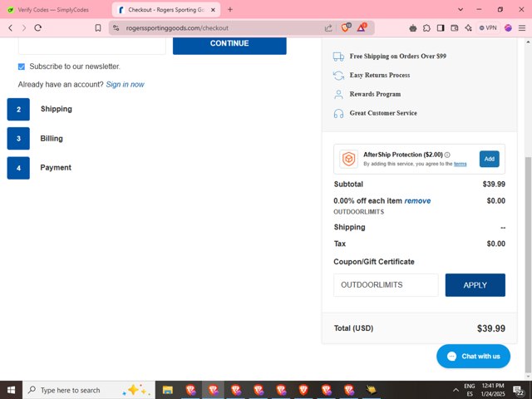Click the Easy Returns Process text
532x399 pixels.
[380, 75]
